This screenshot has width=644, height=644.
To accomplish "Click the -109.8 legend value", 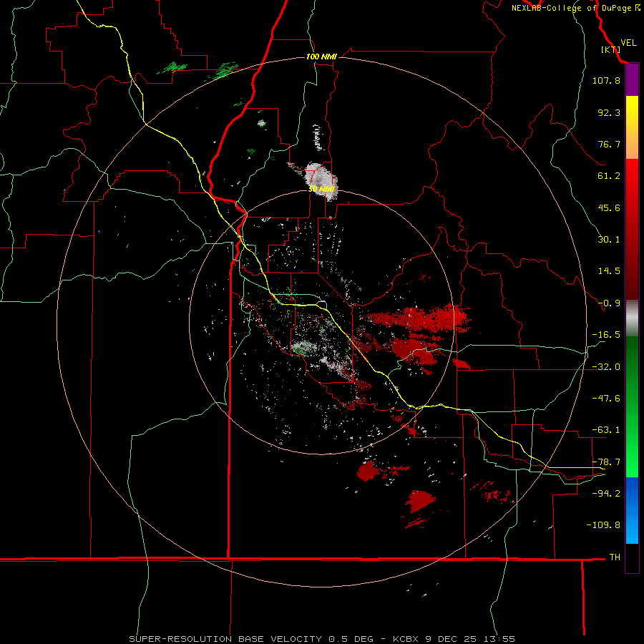I will pos(604,525).
